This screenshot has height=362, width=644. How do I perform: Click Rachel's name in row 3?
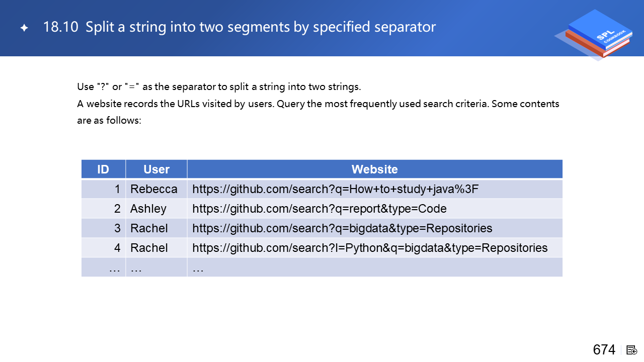(149, 228)
